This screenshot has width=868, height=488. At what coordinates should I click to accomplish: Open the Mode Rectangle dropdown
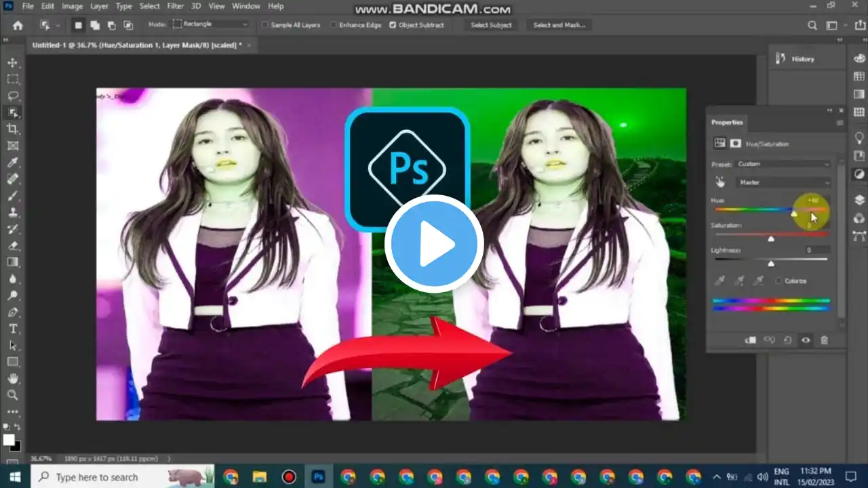click(x=210, y=23)
